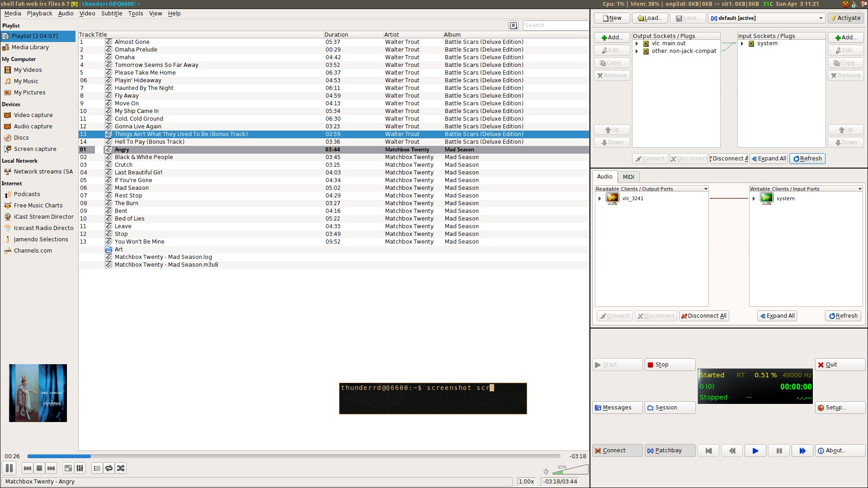
Task: Skip to next track in VLC
Action: [x=51, y=468]
